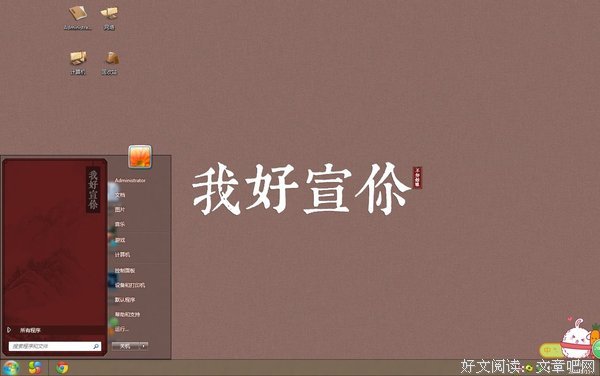Open 帮助和支持 Help and Support
Image resolution: width=600 pixels, height=376 pixels.
[x=127, y=314]
